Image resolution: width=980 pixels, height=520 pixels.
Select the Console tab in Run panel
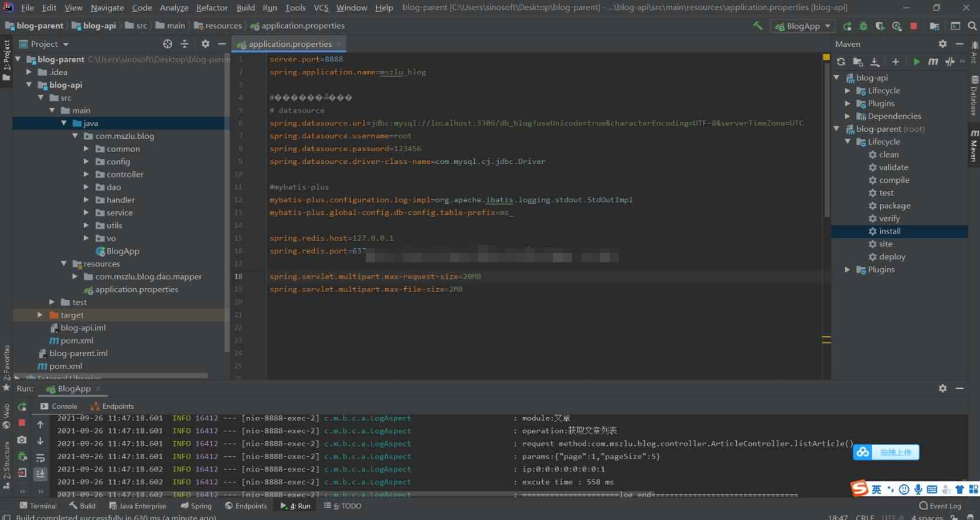59,406
